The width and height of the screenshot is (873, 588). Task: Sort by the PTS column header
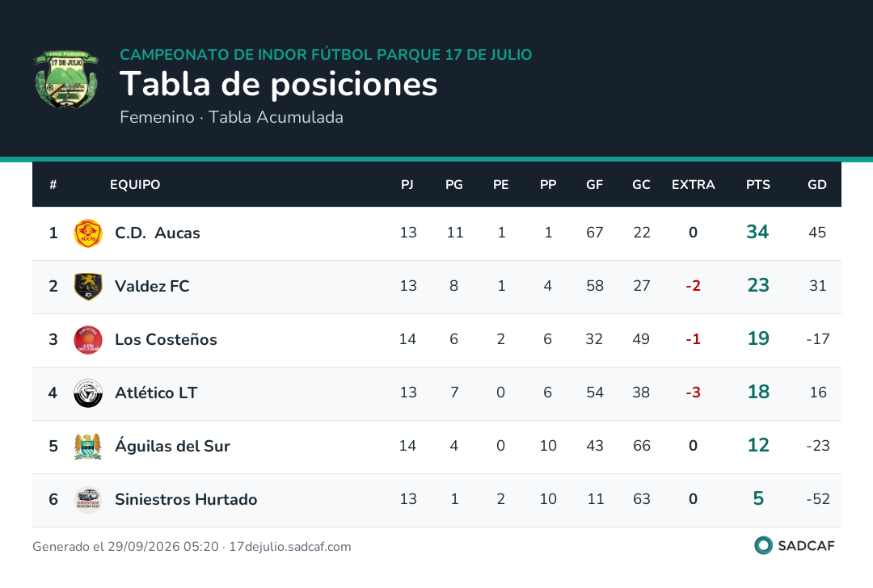(x=757, y=185)
